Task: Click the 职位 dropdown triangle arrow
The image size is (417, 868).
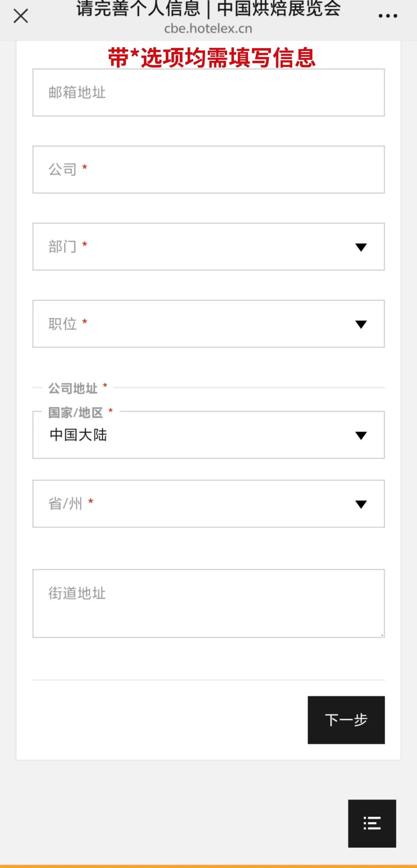Action: coord(361,325)
